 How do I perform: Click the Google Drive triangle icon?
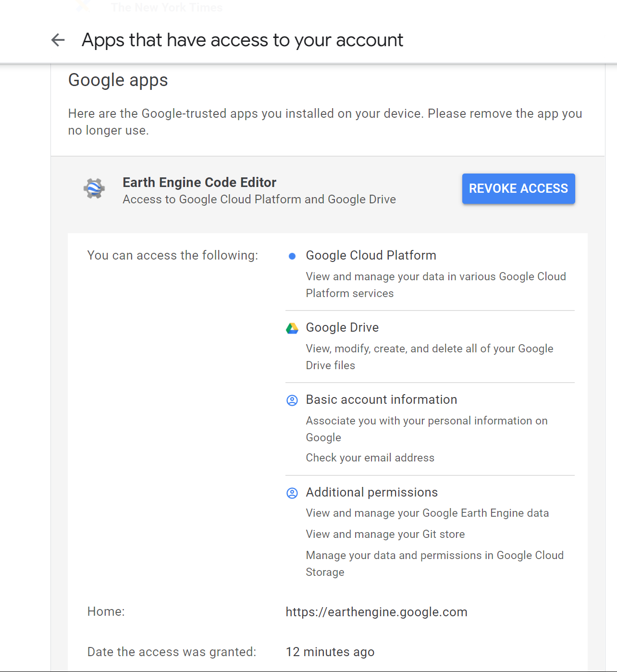coord(292,328)
